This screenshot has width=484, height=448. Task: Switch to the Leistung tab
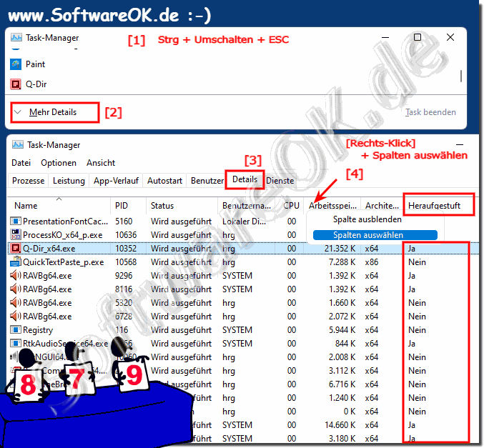(69, 181)
